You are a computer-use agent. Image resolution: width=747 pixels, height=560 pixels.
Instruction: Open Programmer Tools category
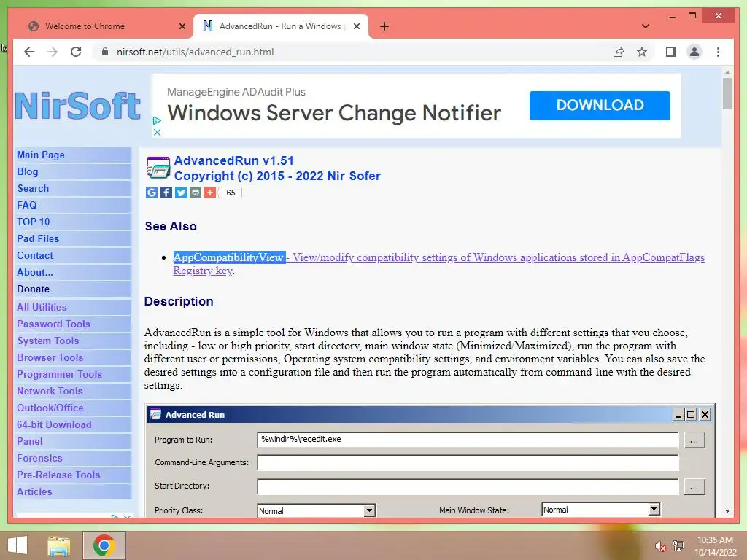click(x=59, y=374)
